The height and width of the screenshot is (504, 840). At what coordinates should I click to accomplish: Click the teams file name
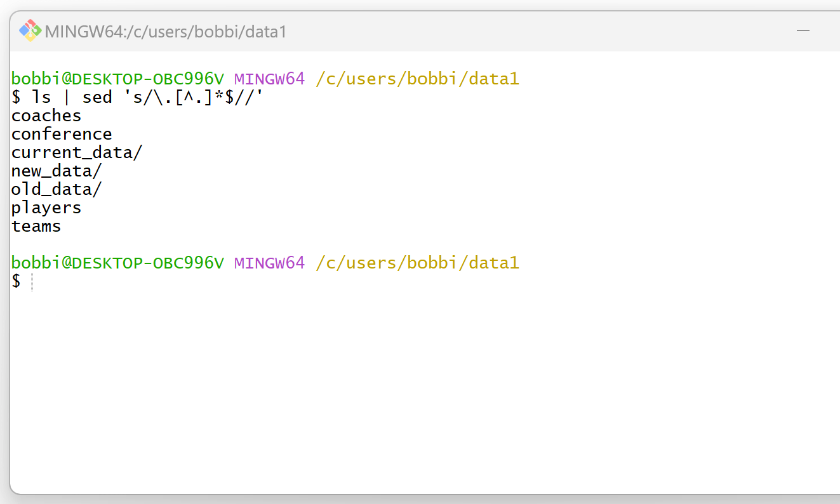pyautogui.click(x=36, y=226)
